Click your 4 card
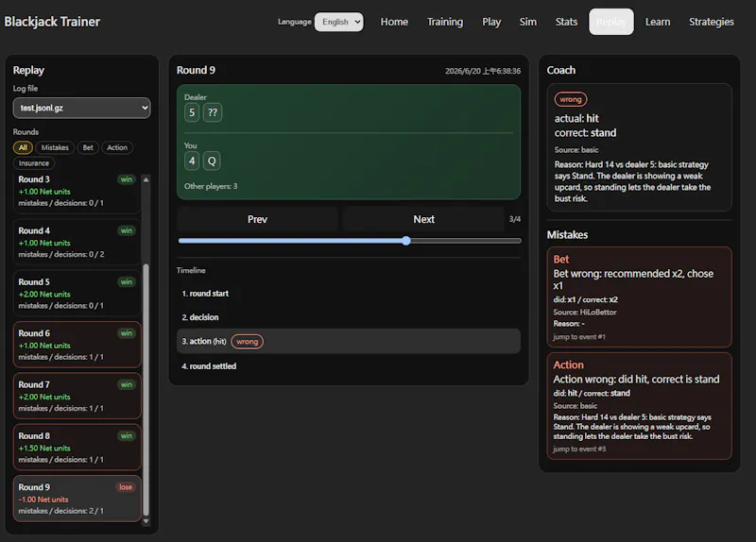Screen dimensions: 756x542 click(x=192, y=161)
